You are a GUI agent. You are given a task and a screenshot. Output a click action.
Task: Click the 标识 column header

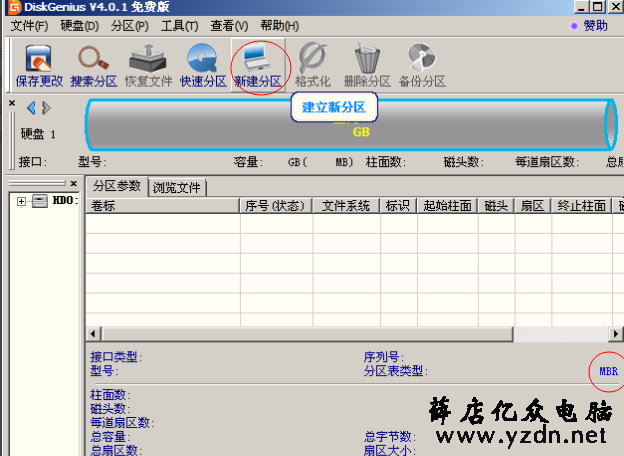pyautogui.click(x=398, y=206)
